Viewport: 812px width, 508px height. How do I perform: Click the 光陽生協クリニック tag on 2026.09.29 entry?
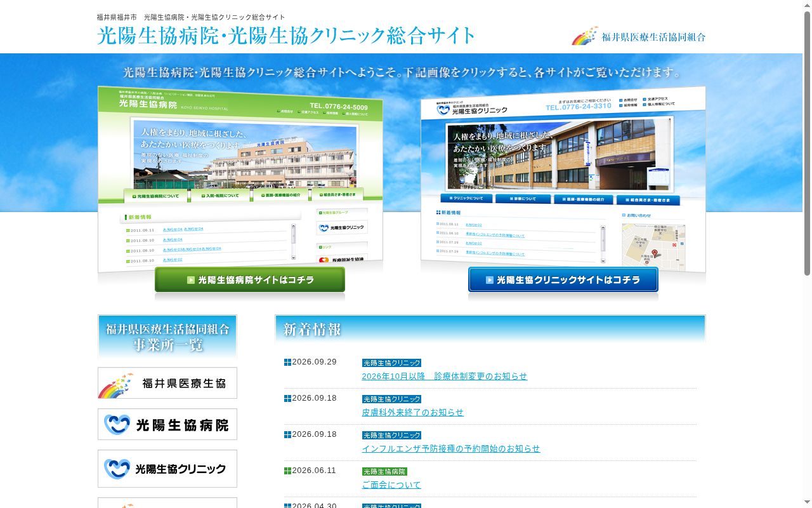[391, 363]
